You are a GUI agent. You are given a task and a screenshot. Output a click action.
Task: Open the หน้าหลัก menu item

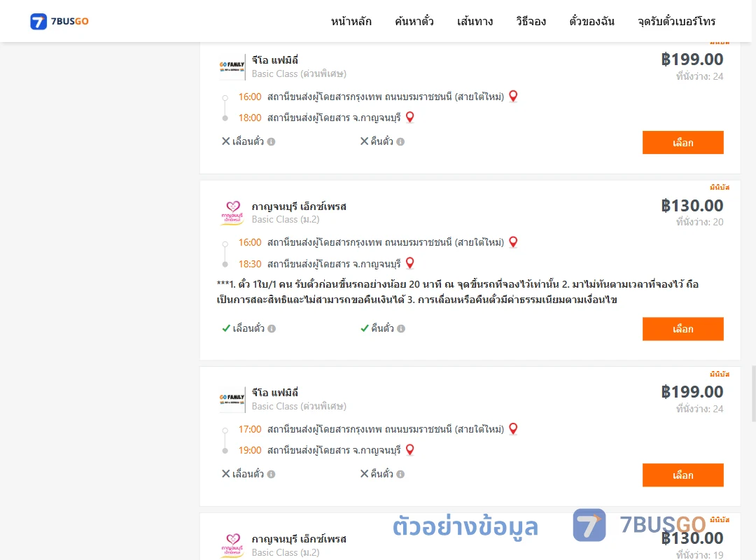click(x=351, y=21)
